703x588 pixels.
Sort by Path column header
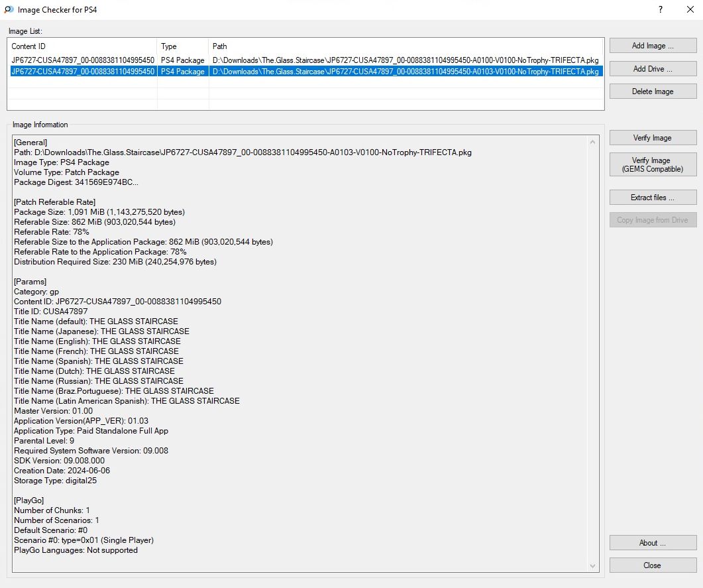[406, 46]
